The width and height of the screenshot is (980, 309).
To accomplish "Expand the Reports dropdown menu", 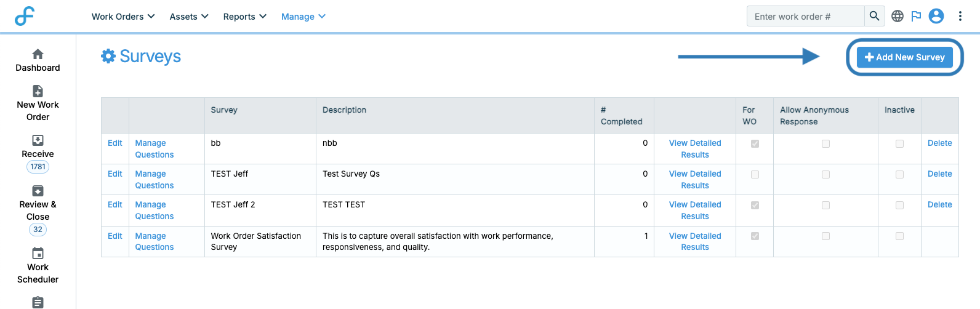I will point(244,17).
